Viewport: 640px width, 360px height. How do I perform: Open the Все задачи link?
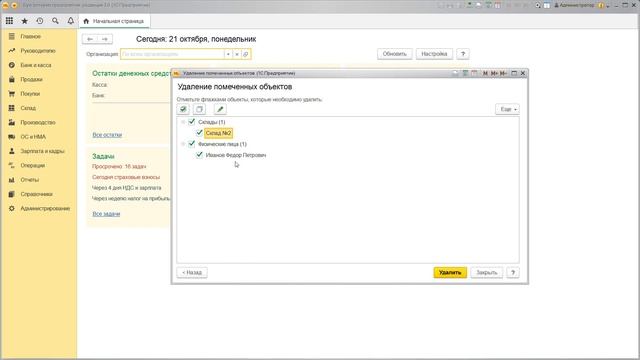(106, 213)
